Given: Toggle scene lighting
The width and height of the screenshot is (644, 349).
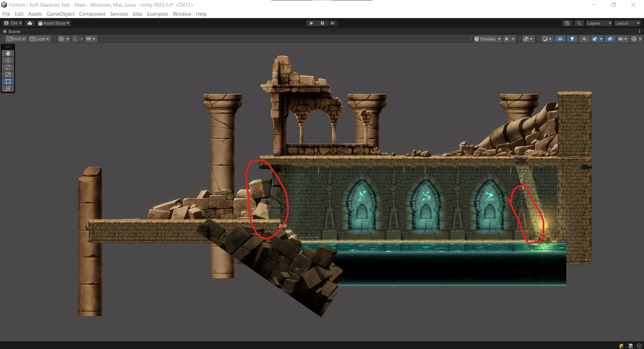Looking at the screenshot, I should [572, 39].
